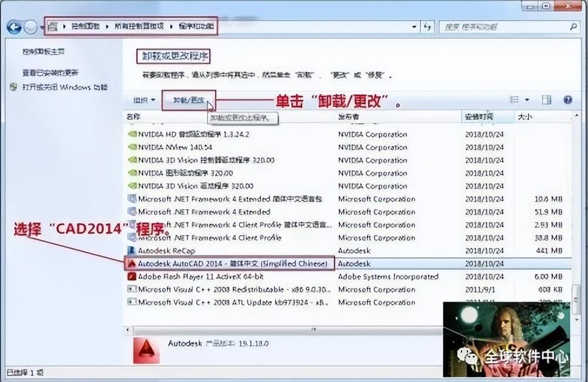Click the 51.9 MB size cell

(548, 212)
